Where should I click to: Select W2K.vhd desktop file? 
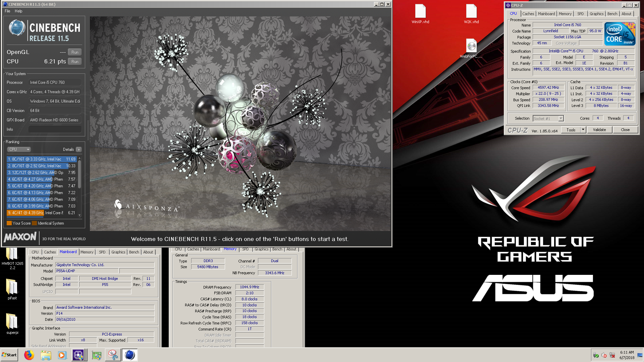[471, 14]
